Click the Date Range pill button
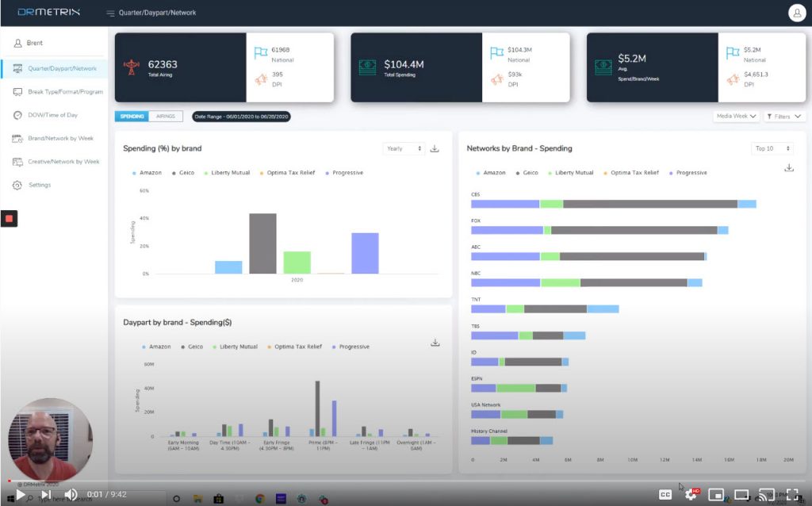Screen dimensions: 812x506 coord(241,117)
